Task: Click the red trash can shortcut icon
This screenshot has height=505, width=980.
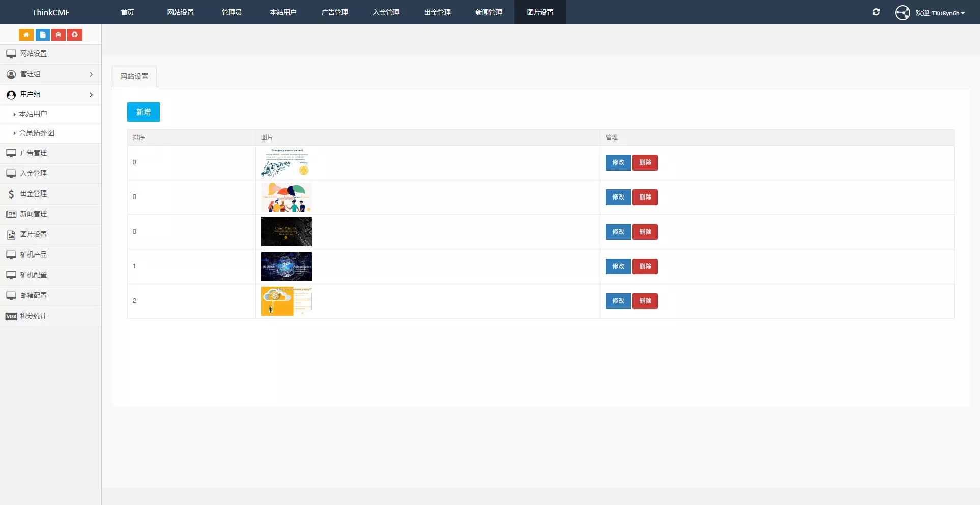Action: [x=59, y=35]
